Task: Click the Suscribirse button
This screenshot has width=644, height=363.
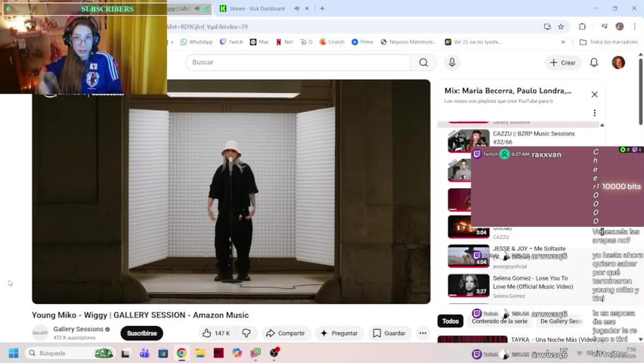Action: [x=142, y=333]
